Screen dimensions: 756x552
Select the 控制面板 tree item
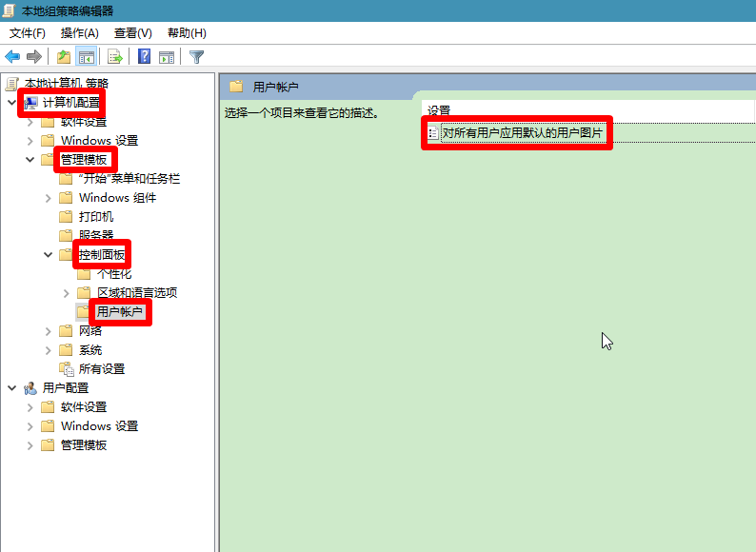pyautogui.click(x=102, y=254)
